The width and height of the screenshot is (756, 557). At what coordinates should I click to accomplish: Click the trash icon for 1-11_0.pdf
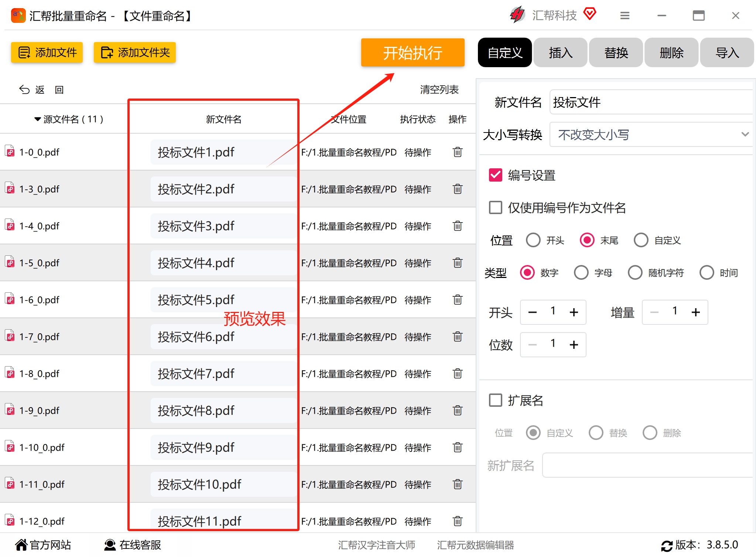pyautogui.click(x=457, y=484)
